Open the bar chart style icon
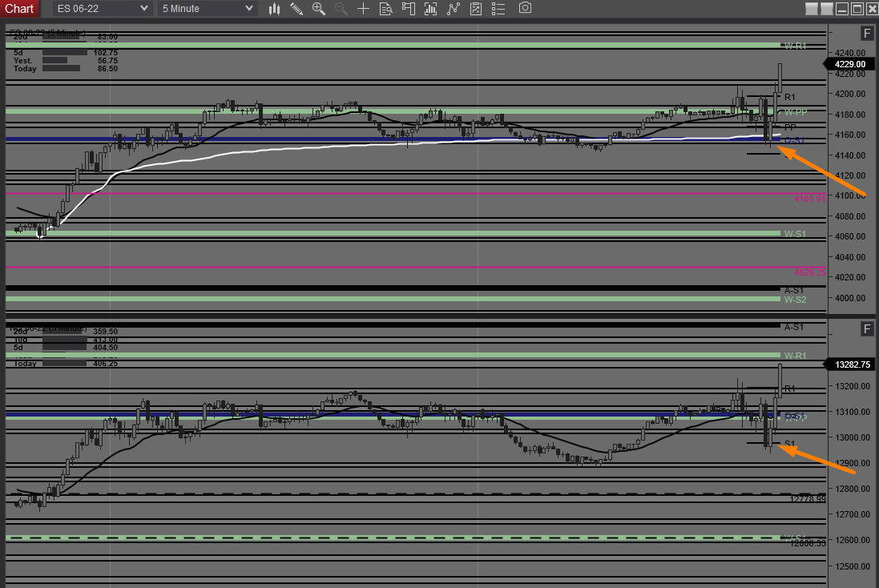This screenshot has height=588, width=879. [274, 8]
